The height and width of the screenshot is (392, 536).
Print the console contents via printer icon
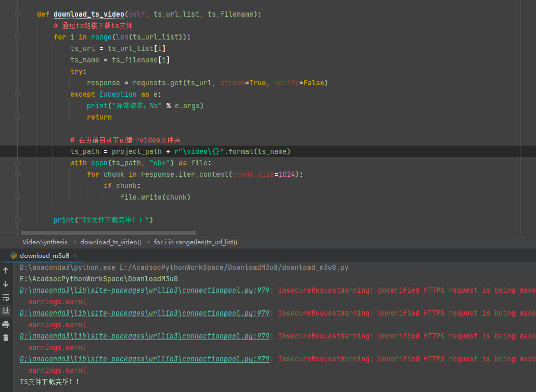[x=6, y=323]
